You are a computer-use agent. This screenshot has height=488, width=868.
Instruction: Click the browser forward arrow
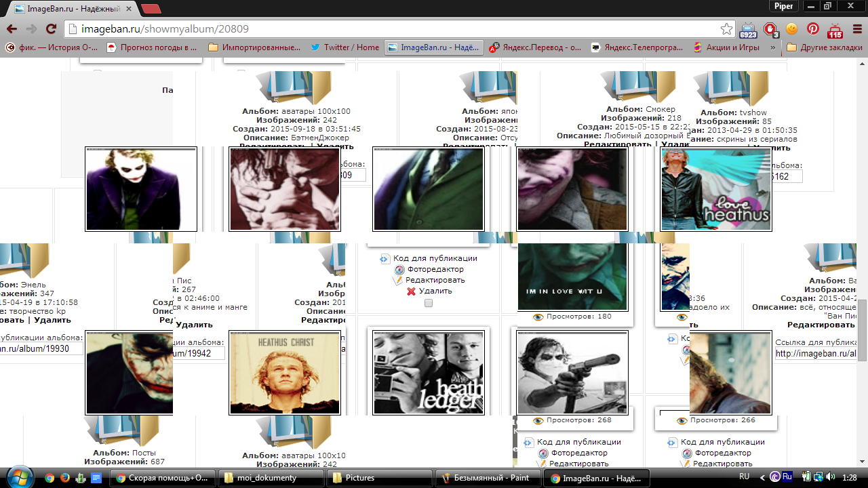coord(31,29)
